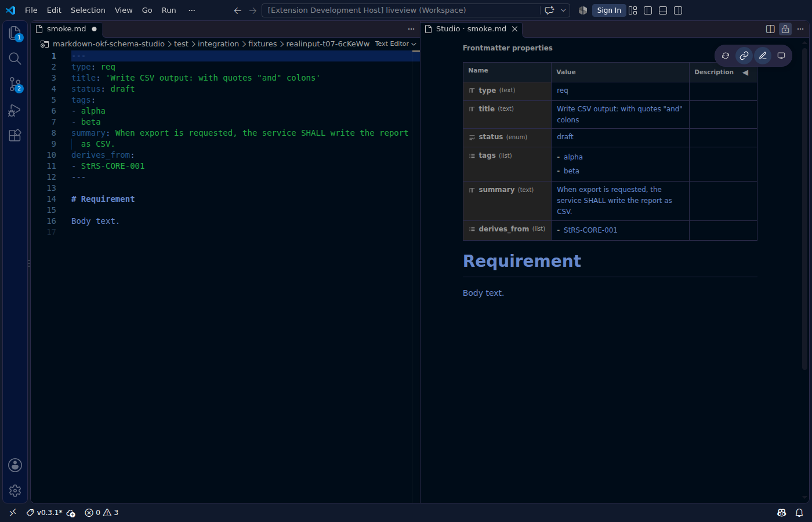Image resolution: width=812 pixels, height=522 pixels.
Task: Toggle the pencil edit mode in Studio toolbar
Action: click(x=763, y=56)
